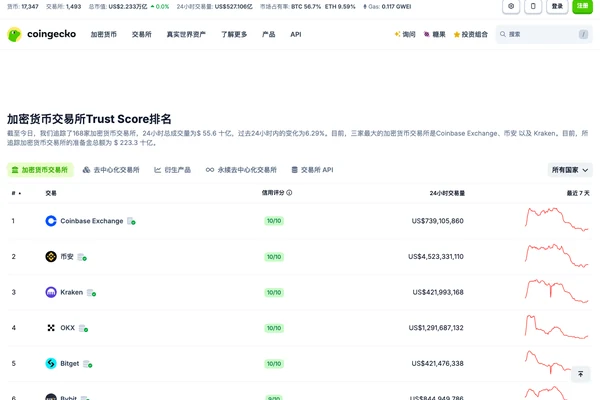Select the 加密货币交易所 tab
The width and height of the screenshot is (600, 400).
(x=40, y=170)
